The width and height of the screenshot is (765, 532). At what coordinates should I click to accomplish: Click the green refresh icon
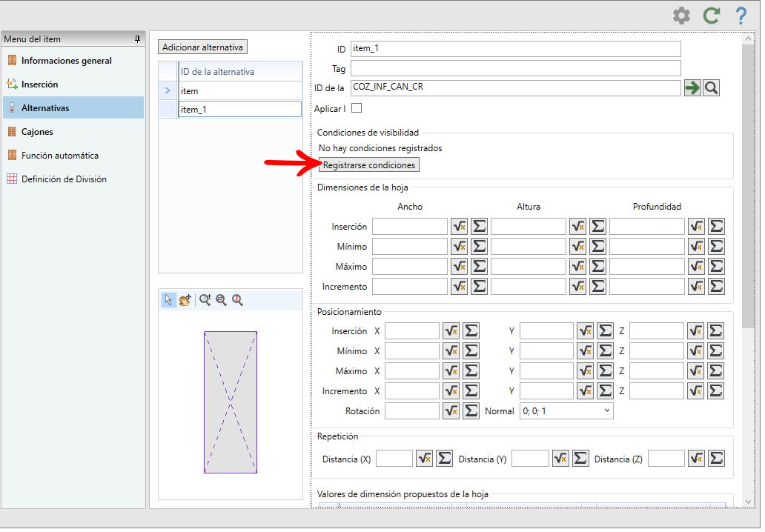[x=712, y=16]
